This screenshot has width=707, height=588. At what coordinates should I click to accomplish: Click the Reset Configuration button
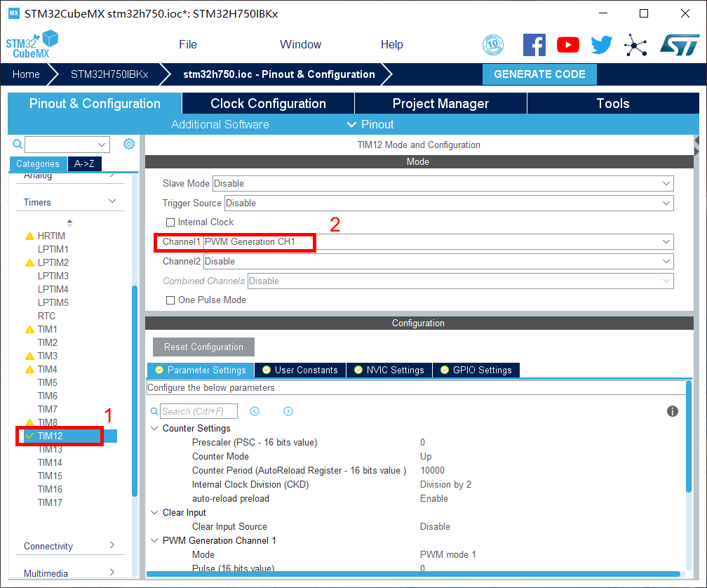pos(203,347)
